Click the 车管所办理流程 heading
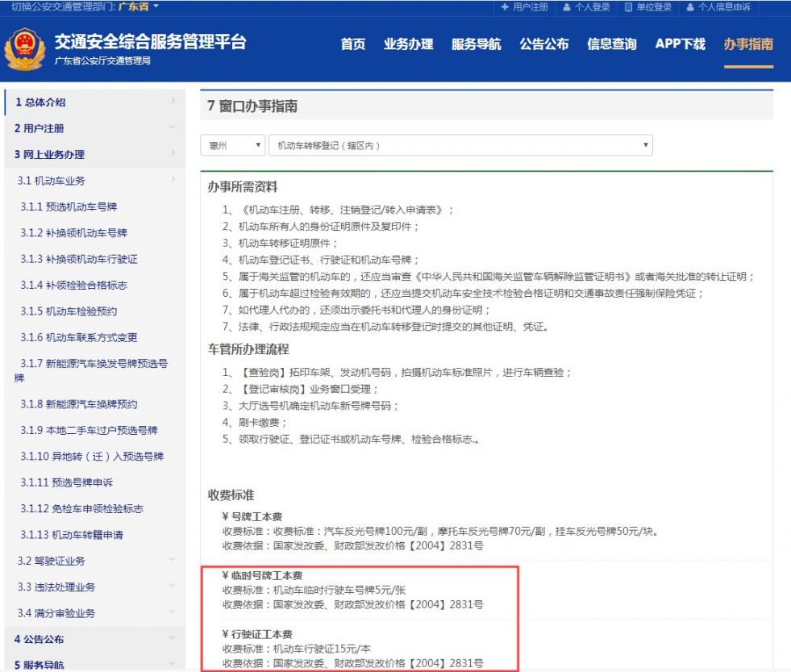 (248, 349)
